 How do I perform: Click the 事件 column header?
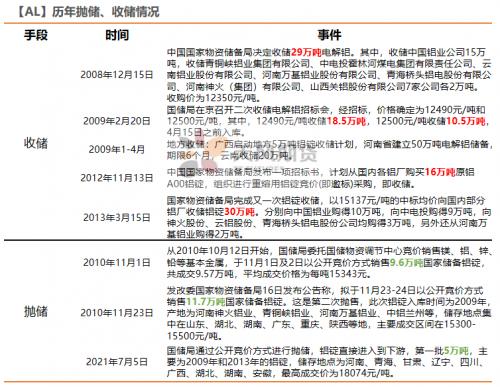329,35
